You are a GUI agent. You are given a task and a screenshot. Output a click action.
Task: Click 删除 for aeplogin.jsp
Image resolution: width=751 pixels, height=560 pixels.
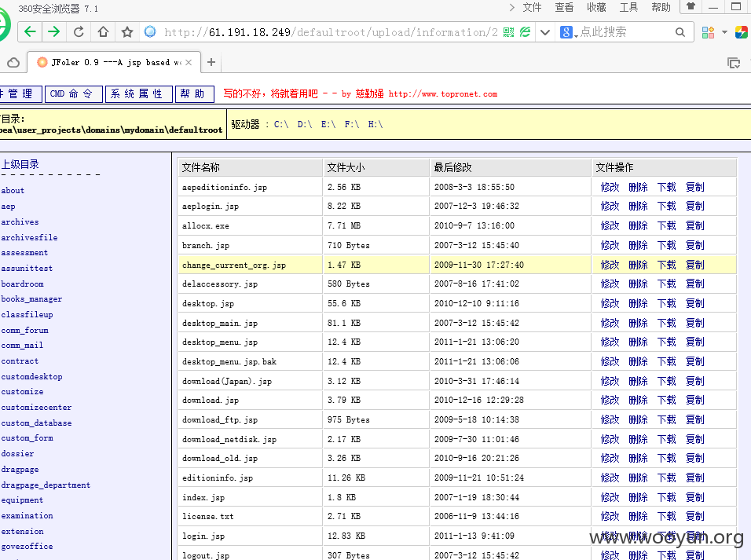[638, 206]
